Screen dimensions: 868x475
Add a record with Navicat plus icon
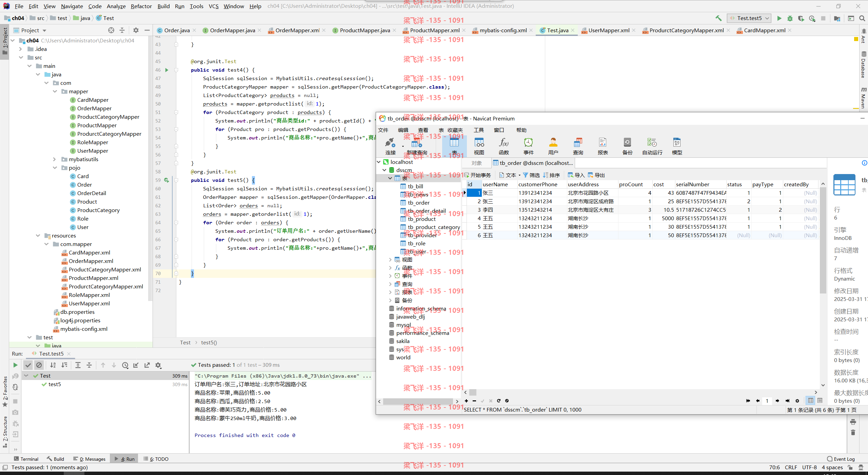466,401
